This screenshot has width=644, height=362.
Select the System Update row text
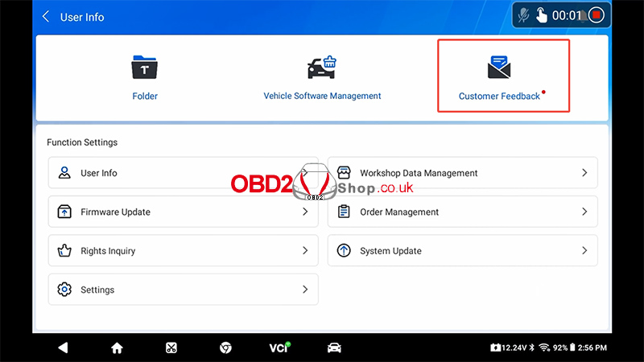[390, 251]
